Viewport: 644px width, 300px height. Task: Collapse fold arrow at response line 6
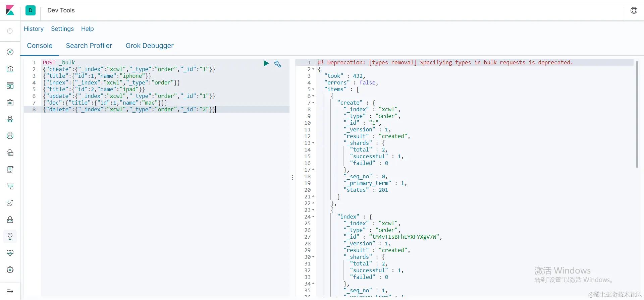[313, 96]
